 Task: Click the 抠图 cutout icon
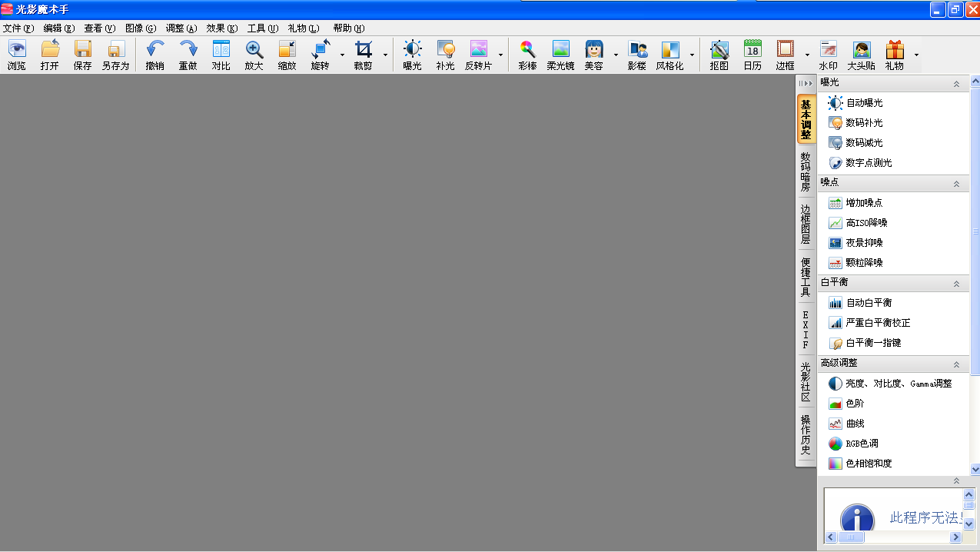(719, 55)
